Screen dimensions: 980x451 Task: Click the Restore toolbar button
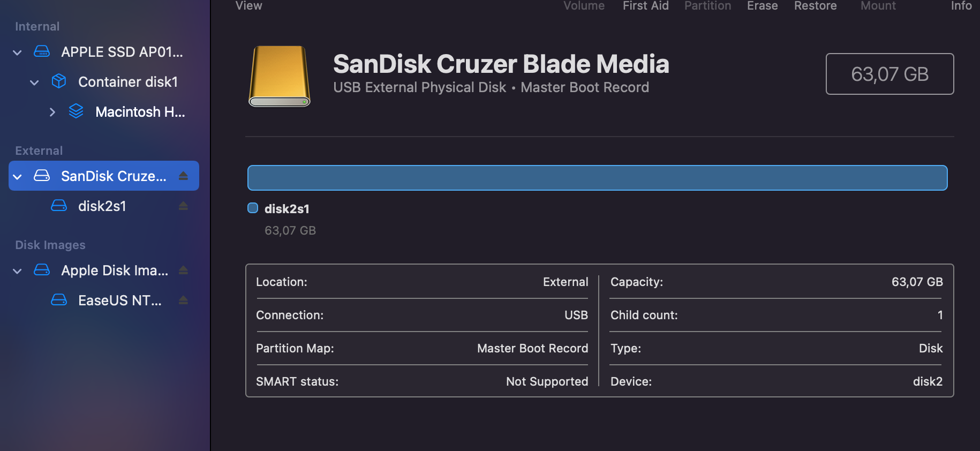click(815, 6)
